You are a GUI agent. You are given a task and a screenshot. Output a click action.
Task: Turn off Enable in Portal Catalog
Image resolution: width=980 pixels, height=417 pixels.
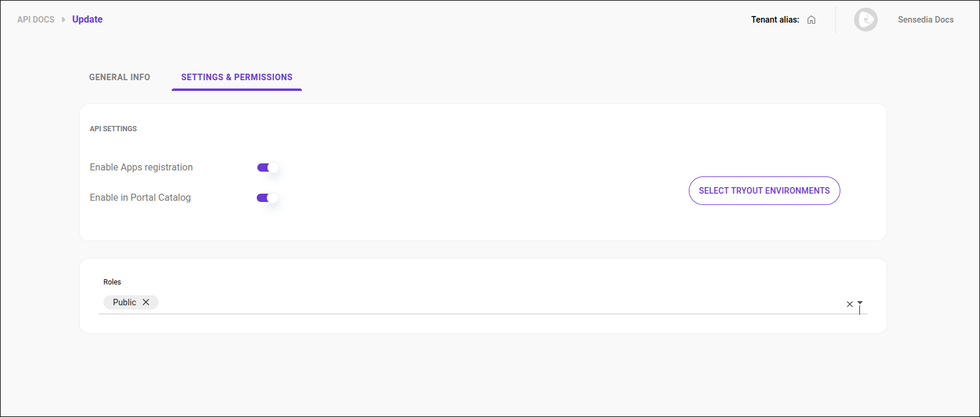coord(266,197)
